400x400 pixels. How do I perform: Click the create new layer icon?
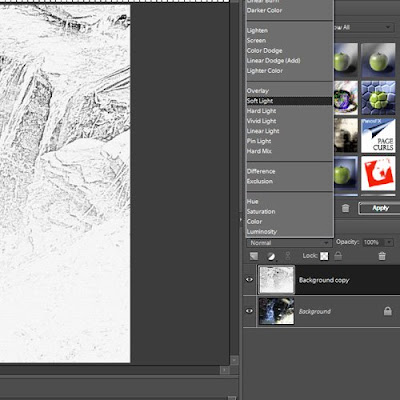click(x=254, y=256)
